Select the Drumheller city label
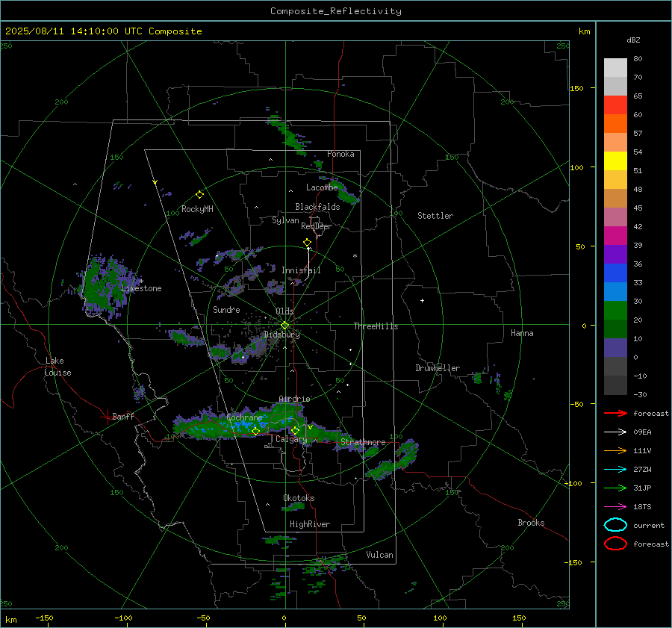The width and height of the screenshot is (672, 628). (438, 368)
